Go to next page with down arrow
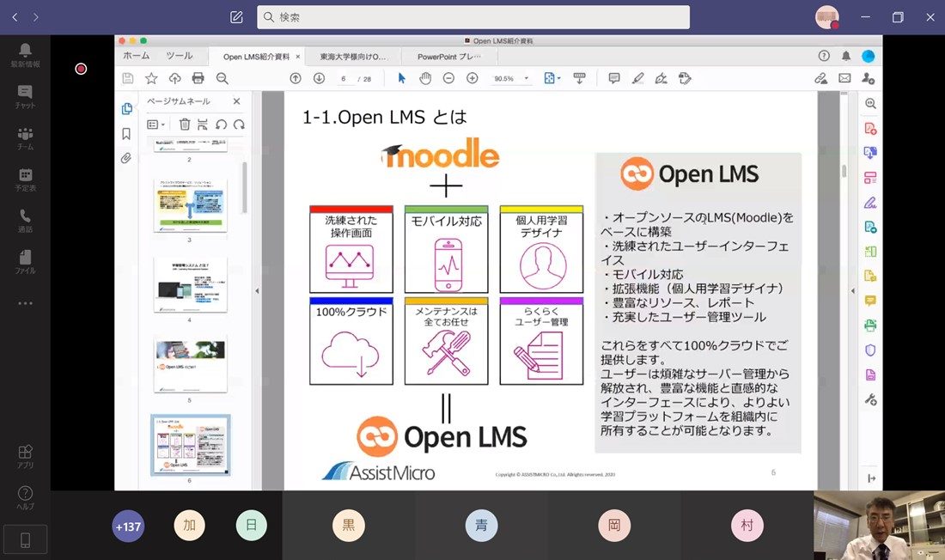945x560 pixels. click(319, 78)
